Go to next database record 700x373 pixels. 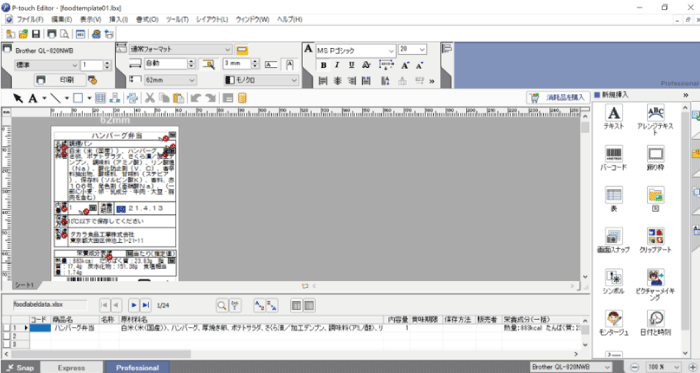(x=133, y=305)
